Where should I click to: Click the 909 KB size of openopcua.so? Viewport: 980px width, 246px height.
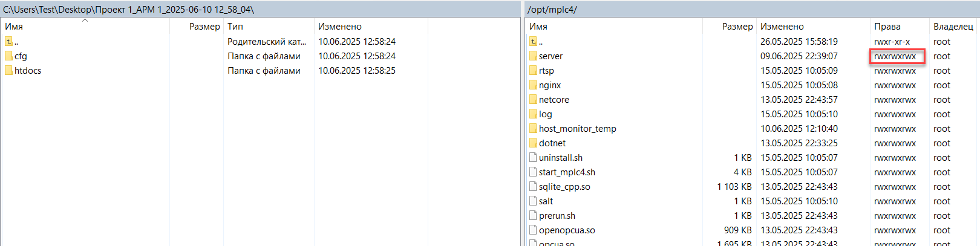coord(738,230)
